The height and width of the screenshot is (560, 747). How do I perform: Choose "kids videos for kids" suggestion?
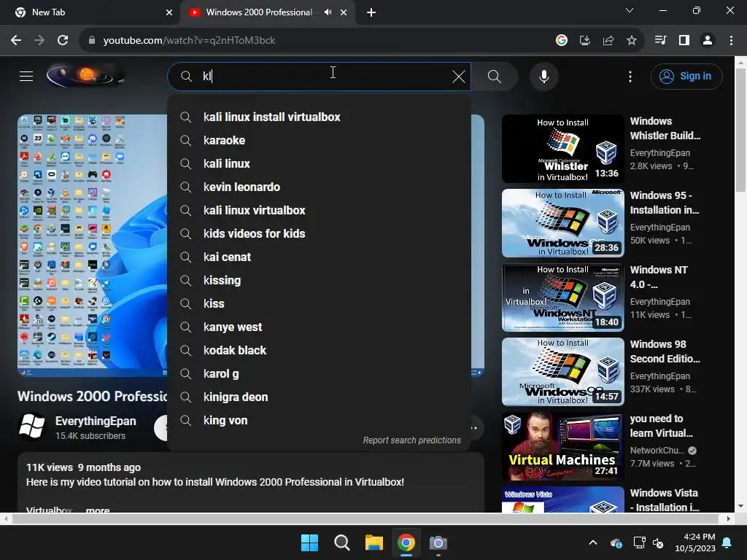point(319,234)
